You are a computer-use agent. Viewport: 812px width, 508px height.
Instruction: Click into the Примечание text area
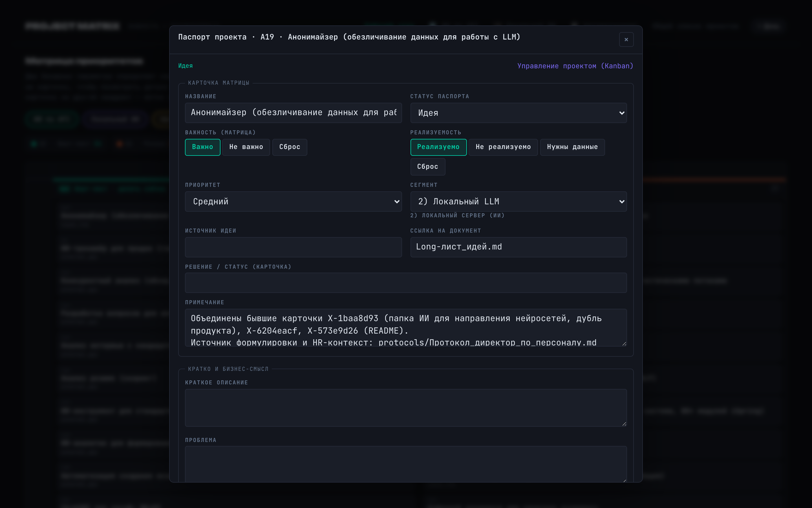pos(406,328)
